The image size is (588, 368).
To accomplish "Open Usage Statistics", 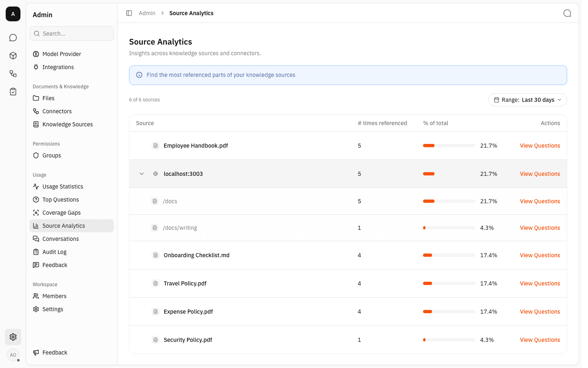I will [x=71, y=186].
